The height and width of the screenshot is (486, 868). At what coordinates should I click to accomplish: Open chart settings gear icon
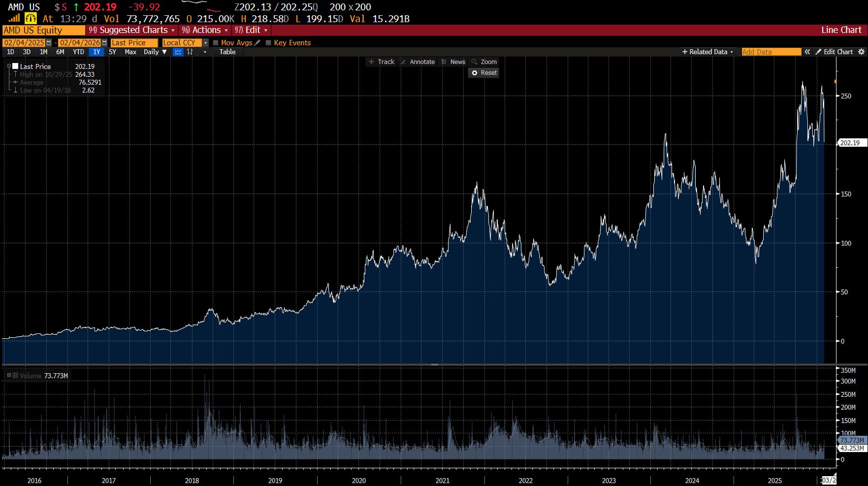coord(861,52)
